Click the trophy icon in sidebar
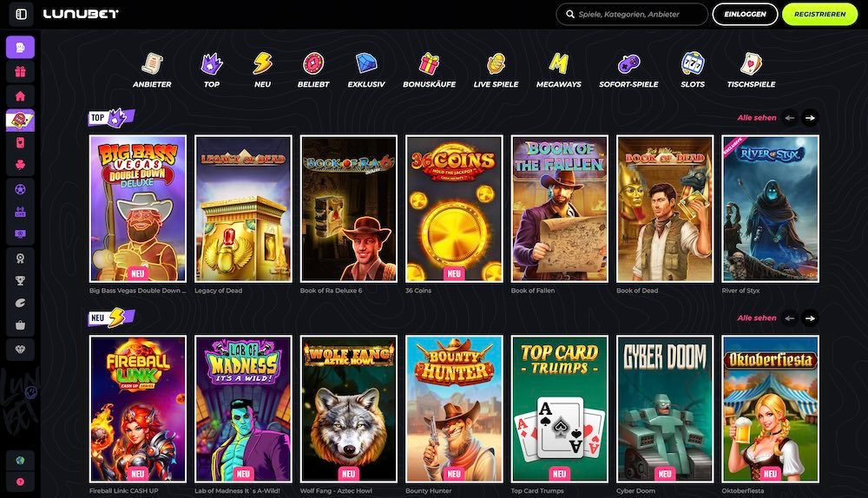The width and height of the screenshot is (868, 498). [x=20, y=280]
